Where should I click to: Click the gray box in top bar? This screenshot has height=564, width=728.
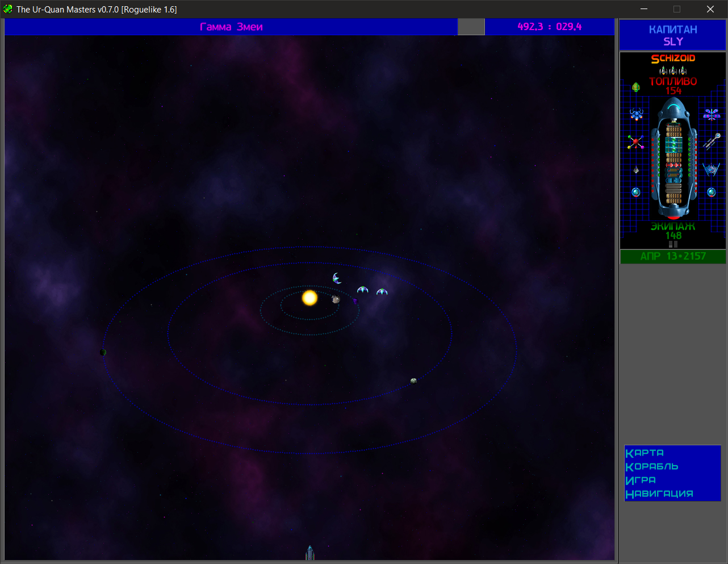click(x=471, y=27)
